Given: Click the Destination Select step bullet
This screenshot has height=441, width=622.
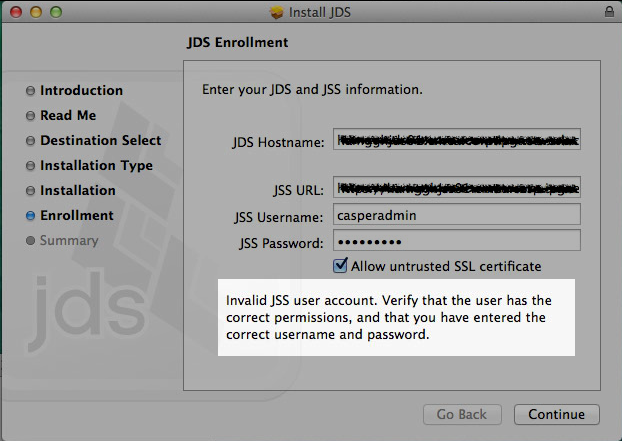Looking at the screenshot, I should tap(31, 141).
